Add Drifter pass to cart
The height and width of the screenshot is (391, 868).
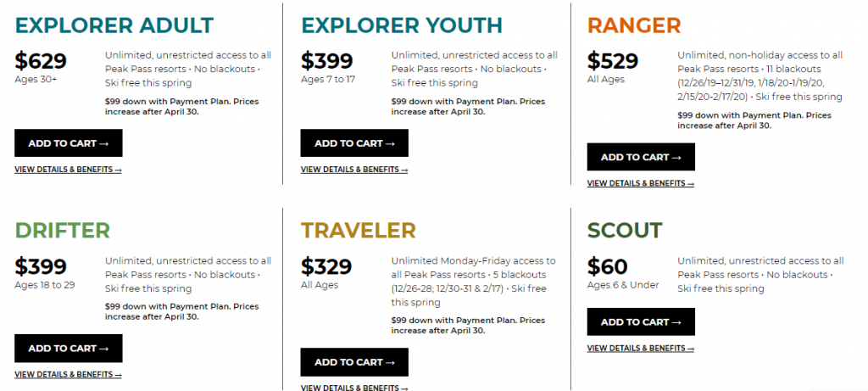[69, 349]
